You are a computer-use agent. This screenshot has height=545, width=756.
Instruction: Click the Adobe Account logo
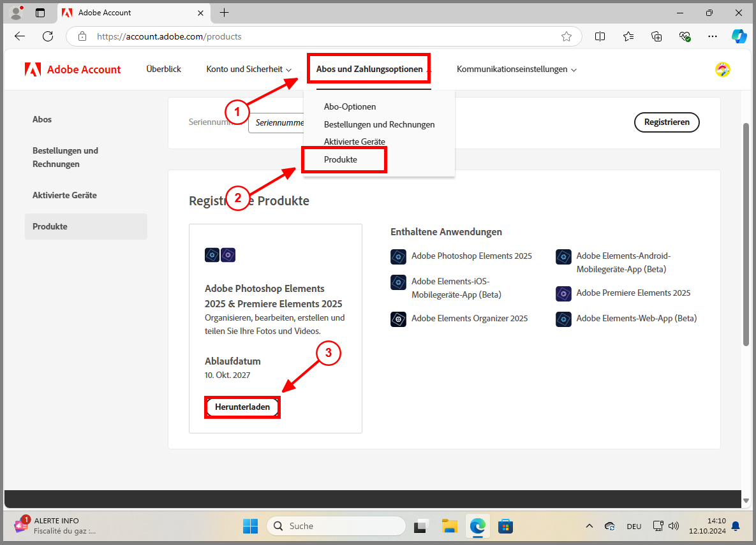72,69
